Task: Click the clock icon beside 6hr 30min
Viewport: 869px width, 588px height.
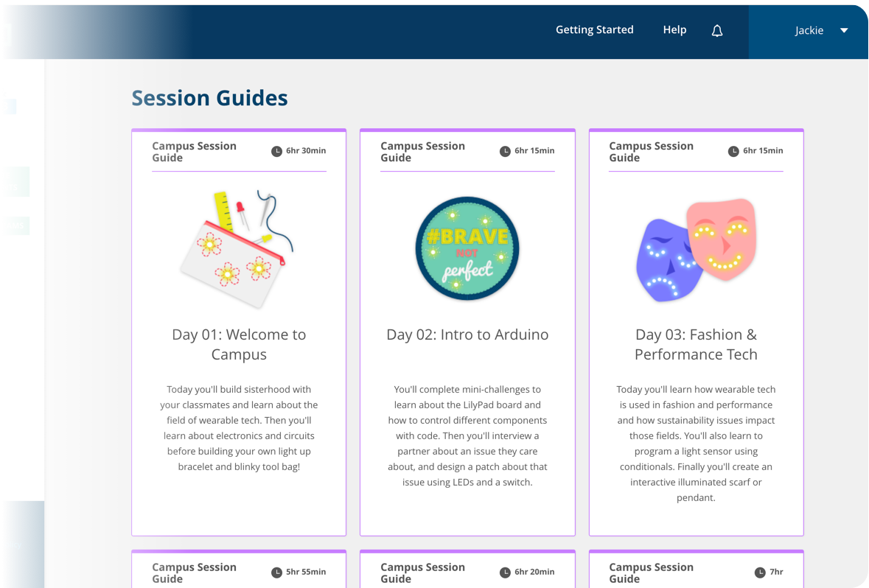Action: [276, 151]
